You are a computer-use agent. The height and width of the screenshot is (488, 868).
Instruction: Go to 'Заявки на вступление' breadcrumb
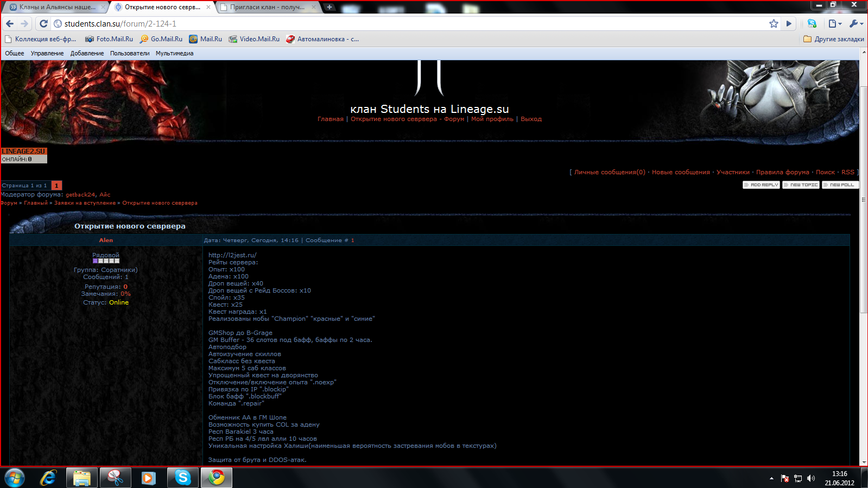pyautogui.click(x=85, y=203)
